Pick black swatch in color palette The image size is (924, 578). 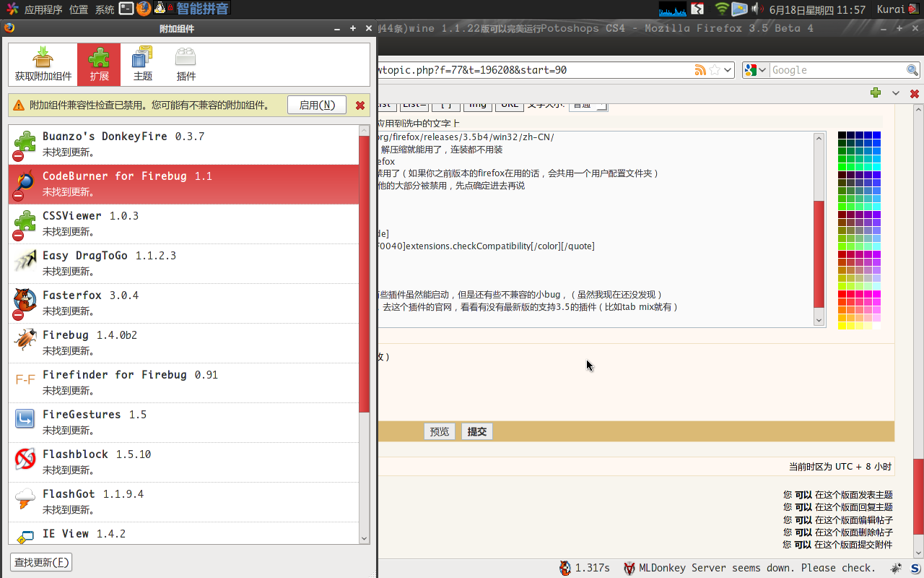click(842, 135)
